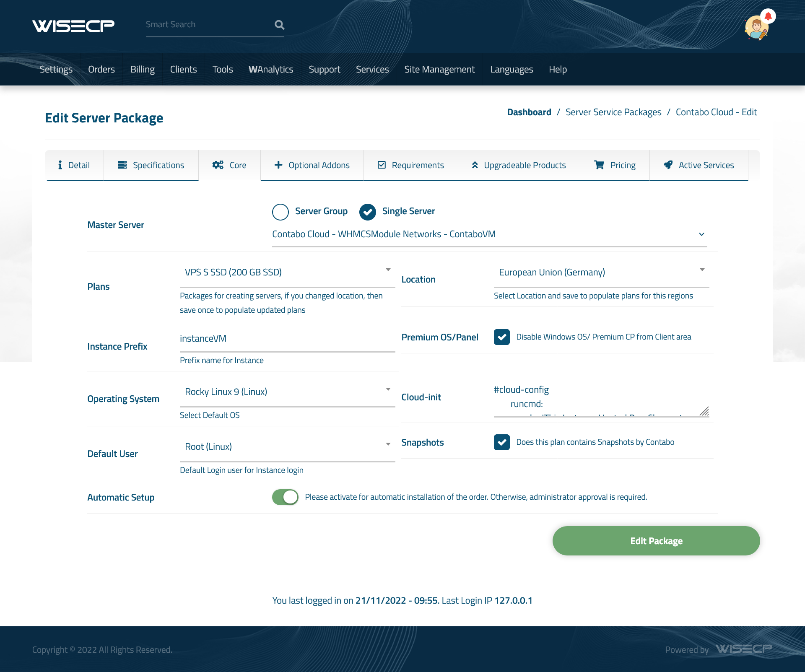The width and height of the screenshot is (805, 672).
Task: Click the Requirements checkmark icon
Action: click(381, 165)
